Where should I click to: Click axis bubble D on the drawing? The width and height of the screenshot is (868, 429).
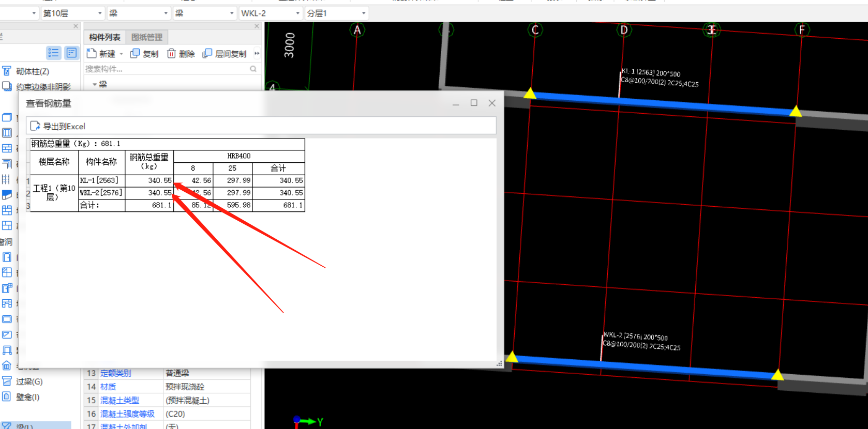point(624,30)
